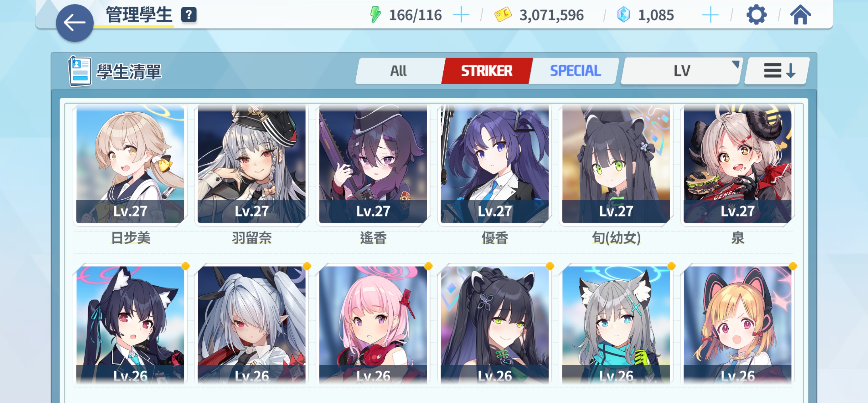Image resolution: width=868 pixels, height=403 pixels.
Task: Click the green lightning energy icon
Action: click(x=375, y=15)
